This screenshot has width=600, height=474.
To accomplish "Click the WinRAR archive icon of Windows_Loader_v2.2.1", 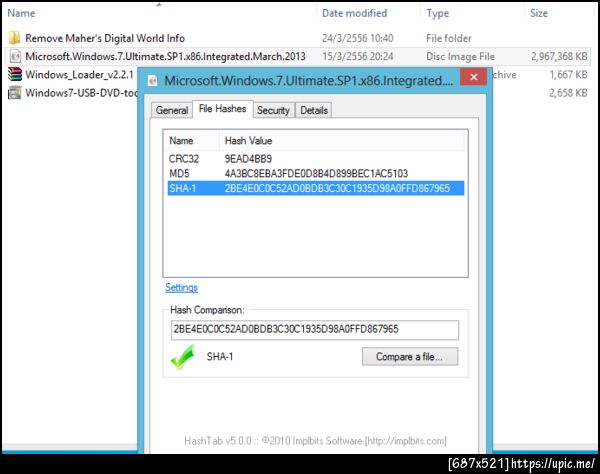I will (15, 74).
